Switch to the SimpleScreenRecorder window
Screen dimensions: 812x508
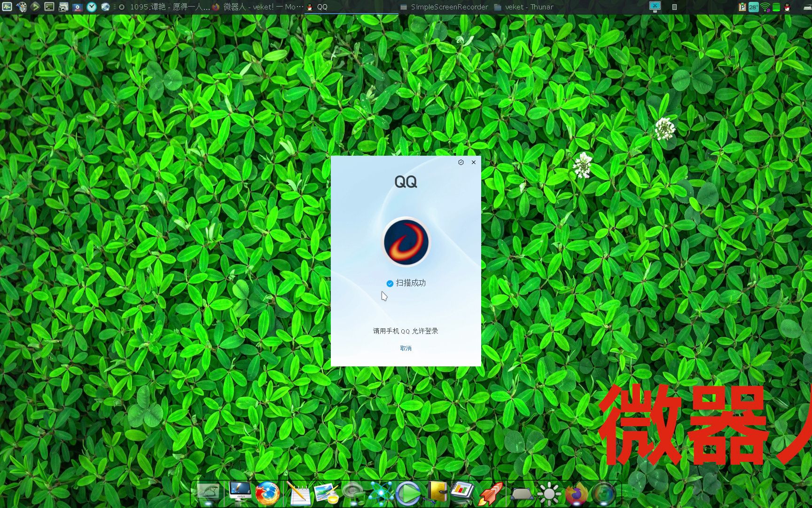point(445,7)
